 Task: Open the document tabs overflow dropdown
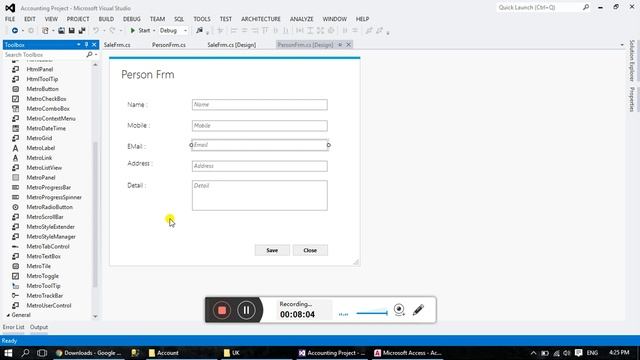622,45
